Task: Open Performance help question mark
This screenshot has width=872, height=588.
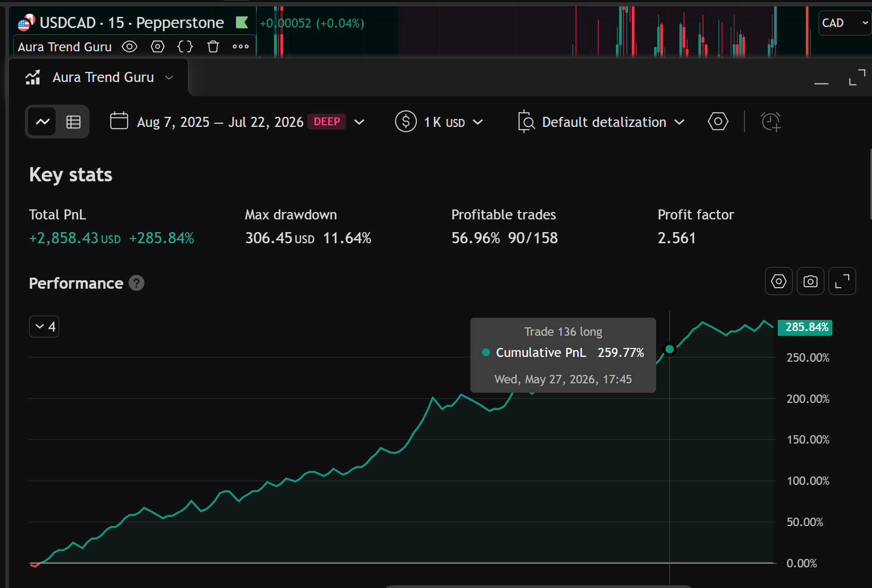Action: point(137,283)
